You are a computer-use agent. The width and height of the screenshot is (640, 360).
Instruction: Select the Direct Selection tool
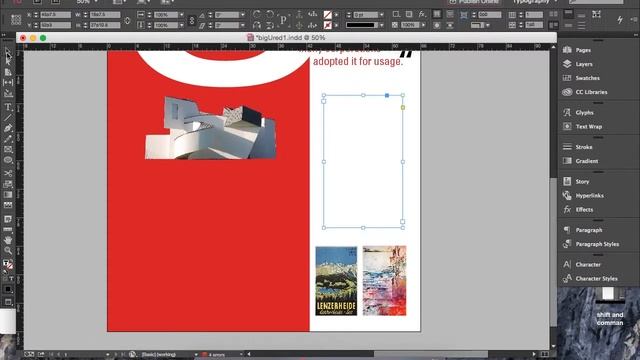click(x=8, y=61)
